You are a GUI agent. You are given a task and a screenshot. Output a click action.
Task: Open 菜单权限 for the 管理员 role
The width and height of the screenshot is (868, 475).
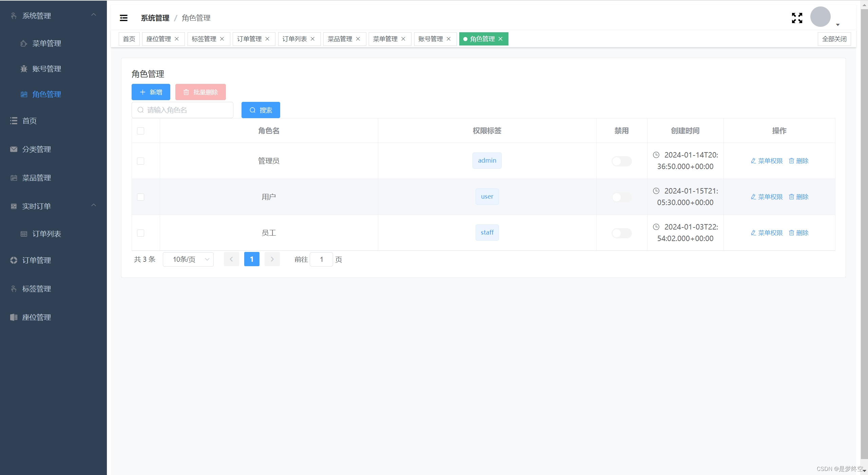(767, 161)
